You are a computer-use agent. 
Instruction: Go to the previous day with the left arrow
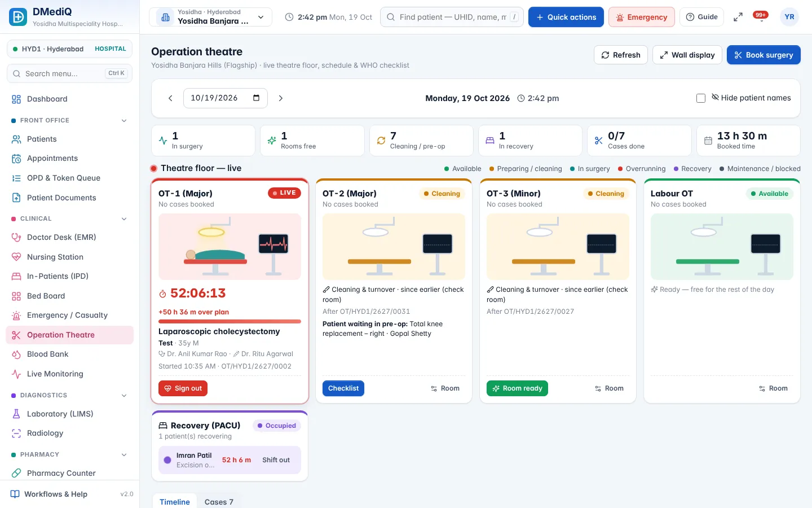[170, 98]
